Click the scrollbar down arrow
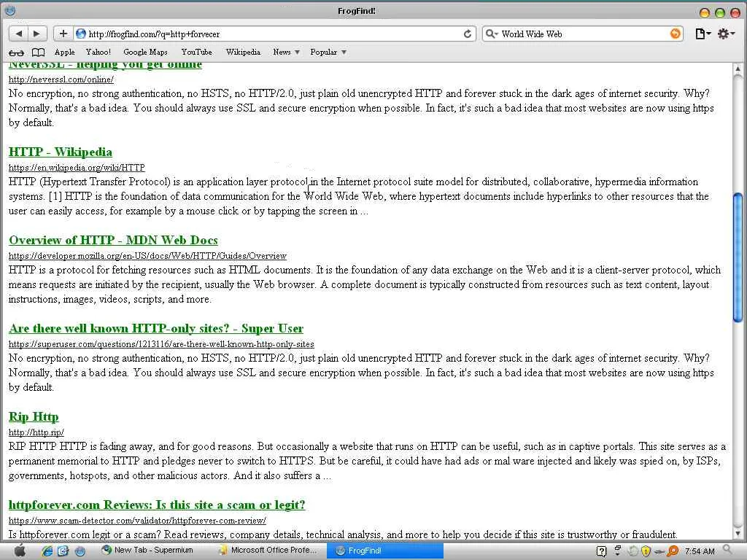The width and height of the screenshot is (747, 560). [x=738, y=534]
